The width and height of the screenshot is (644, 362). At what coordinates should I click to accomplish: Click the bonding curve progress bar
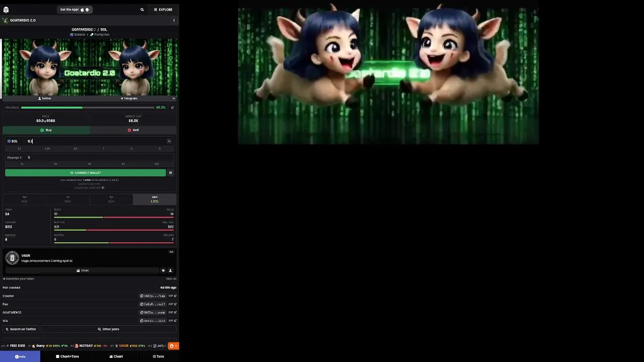tap(88, 108)
